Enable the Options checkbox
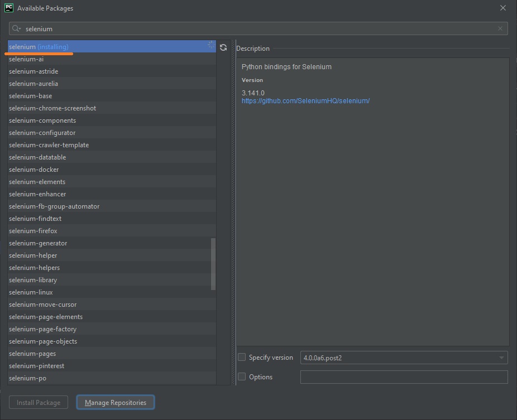Viewport: 517px width, 420px height. click(x=242, y=376)
